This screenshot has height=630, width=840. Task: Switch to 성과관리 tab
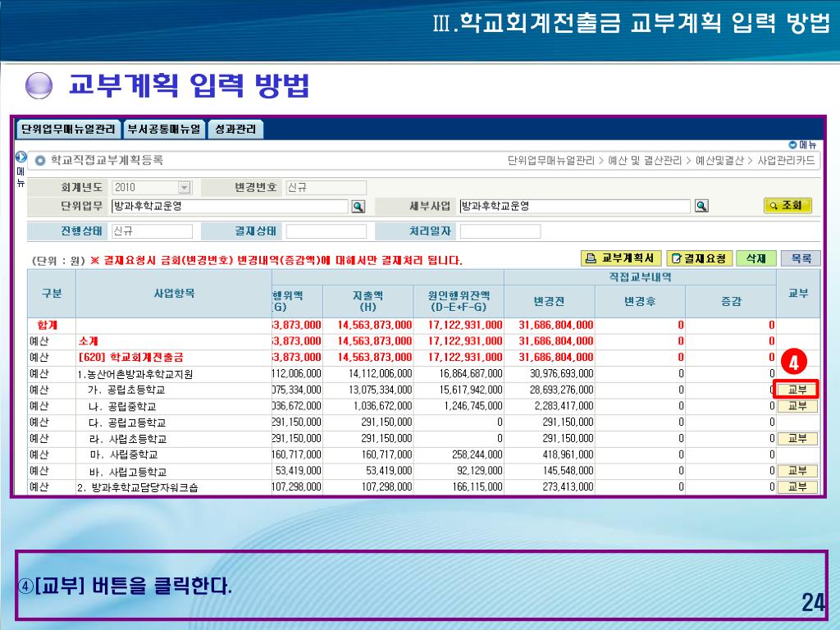[235, 129]
